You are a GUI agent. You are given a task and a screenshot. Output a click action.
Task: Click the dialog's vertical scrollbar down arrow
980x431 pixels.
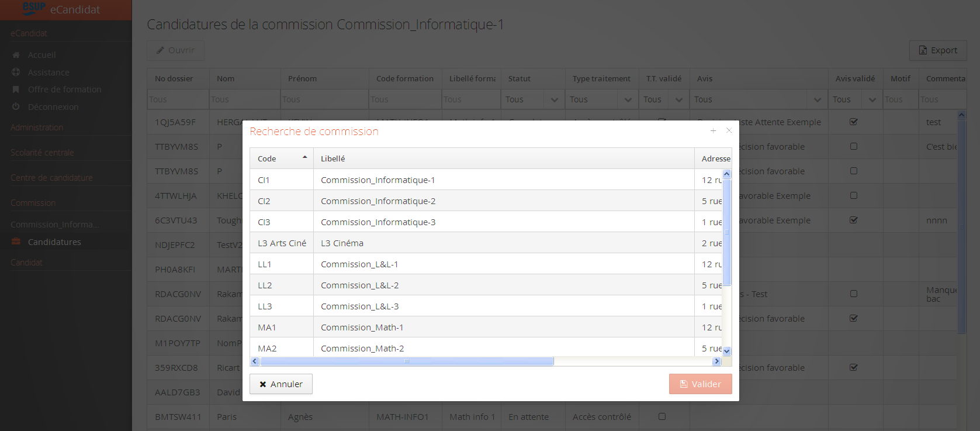[x=727, y=351]
